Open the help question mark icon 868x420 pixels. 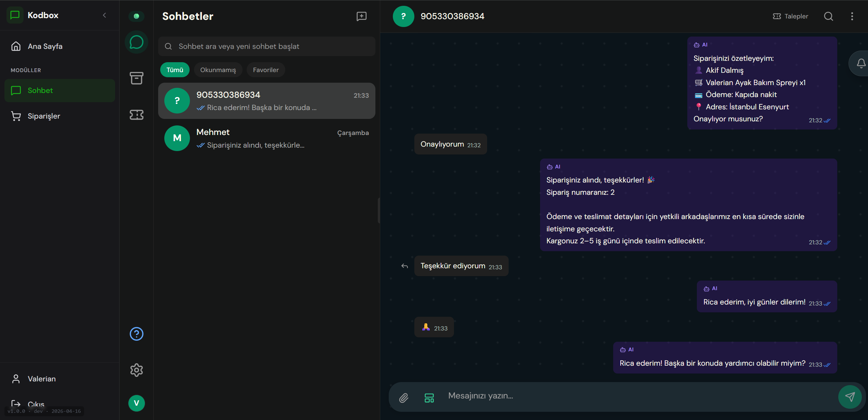point(136,334)
